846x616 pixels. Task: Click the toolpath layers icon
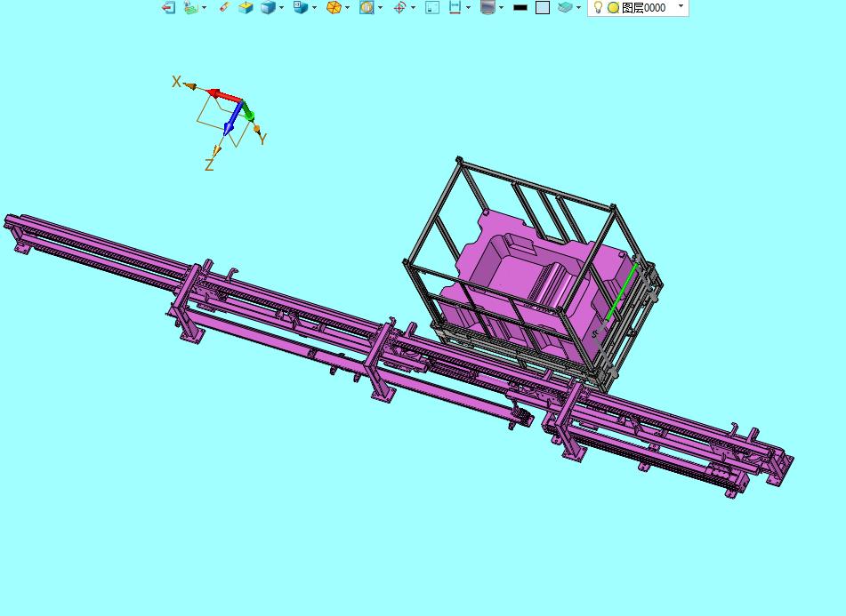pos(190,7)
